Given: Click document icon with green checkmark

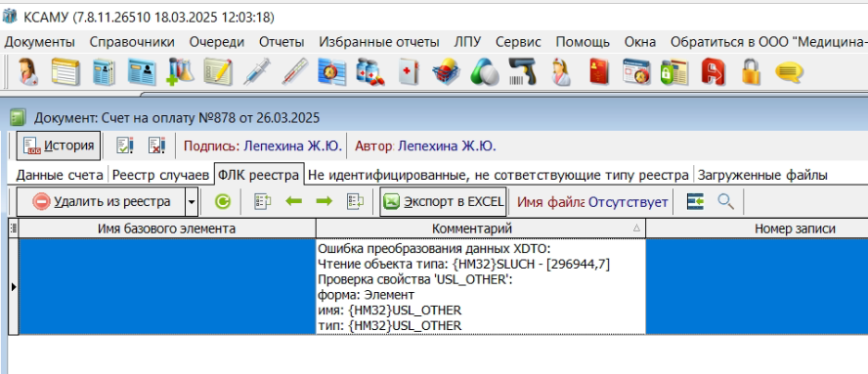Looking at the screenshot, I should (124, 145).
